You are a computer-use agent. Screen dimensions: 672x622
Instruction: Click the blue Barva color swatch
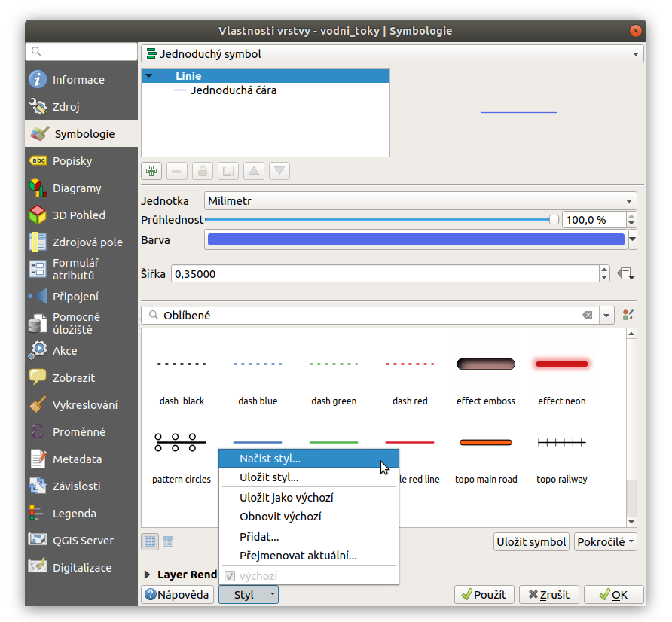pyautogui.click(x=416, y=239)
